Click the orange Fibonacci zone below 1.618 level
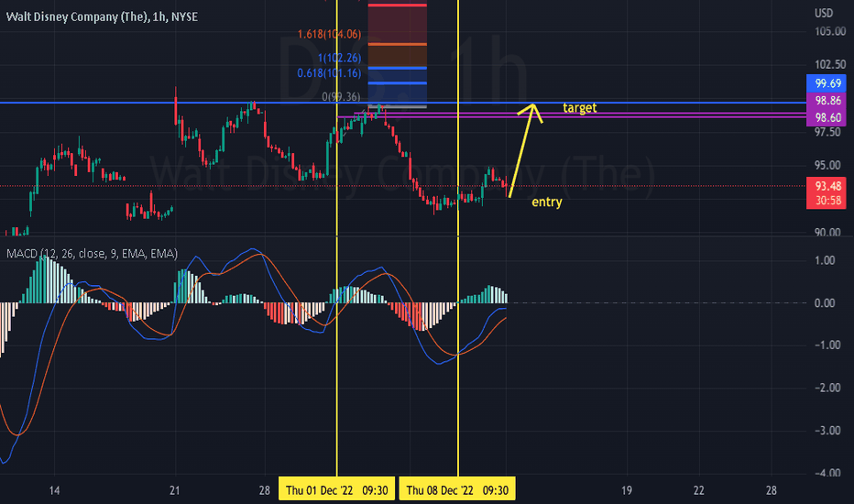 click(397, 57)
